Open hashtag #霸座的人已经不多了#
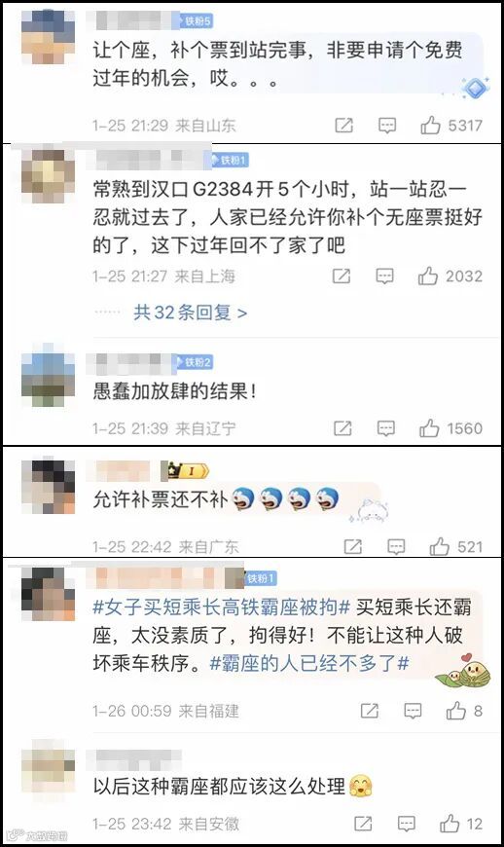Screen dimensions: 504x847 [309, 663]
